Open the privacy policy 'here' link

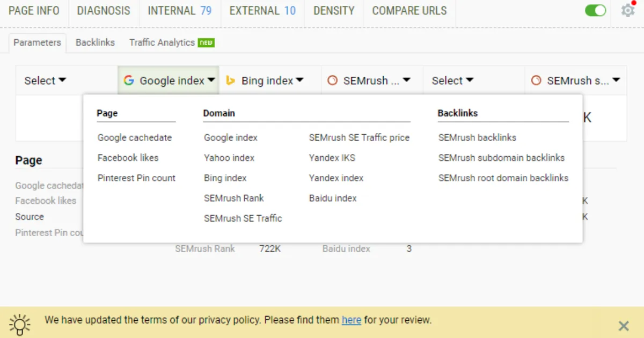(x=352, y=320)
